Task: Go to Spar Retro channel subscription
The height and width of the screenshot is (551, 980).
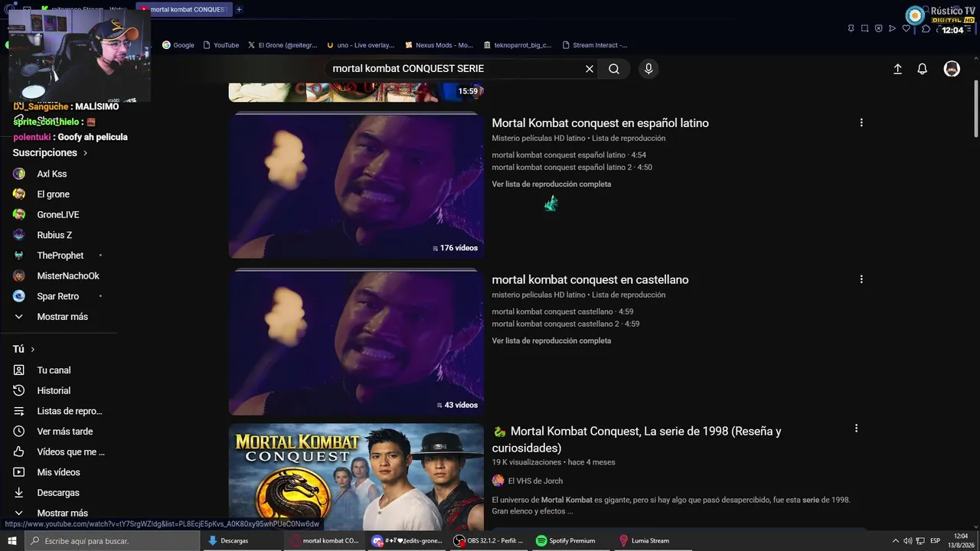Action: click(x=59, y=296)
